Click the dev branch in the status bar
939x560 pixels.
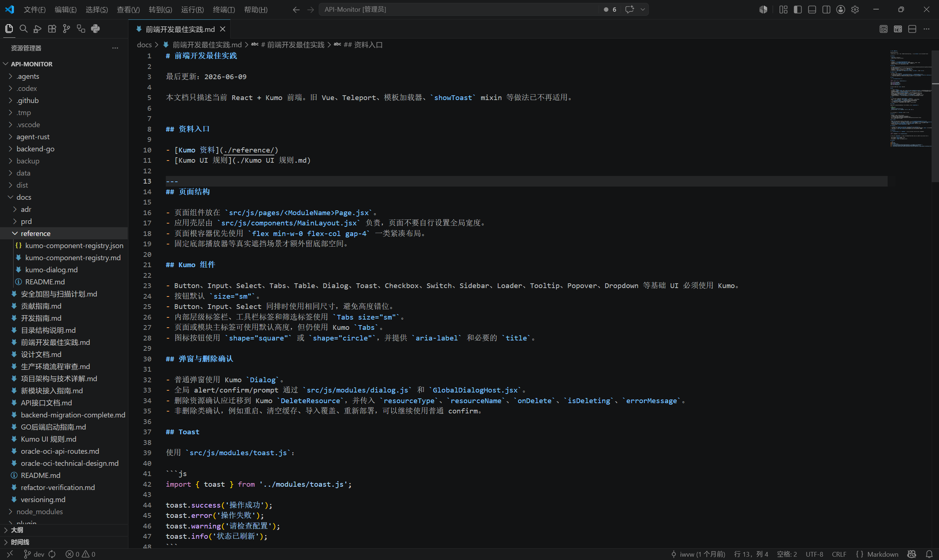(x=34, y=554)
